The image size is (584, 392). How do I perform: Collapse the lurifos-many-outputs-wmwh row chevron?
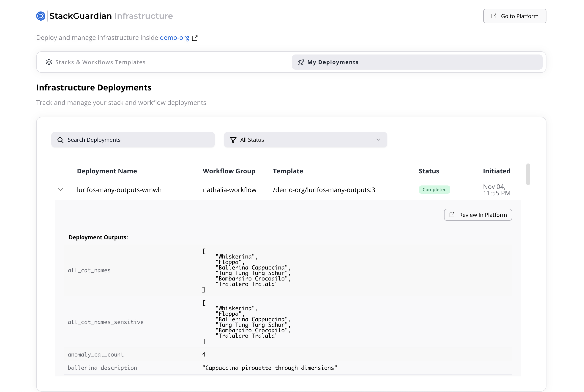pyautogui.click(x=60, y=190)
